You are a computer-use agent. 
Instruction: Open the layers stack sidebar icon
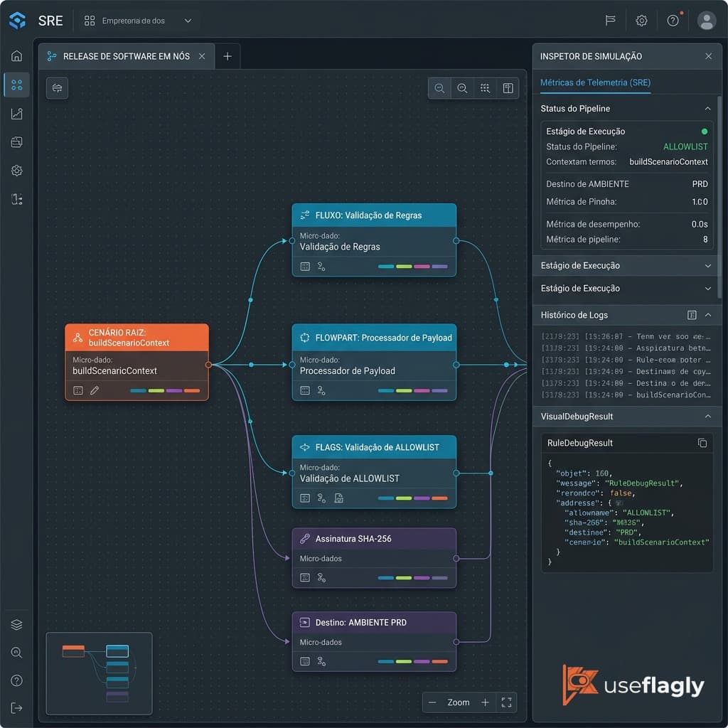(x=17, y=624)
